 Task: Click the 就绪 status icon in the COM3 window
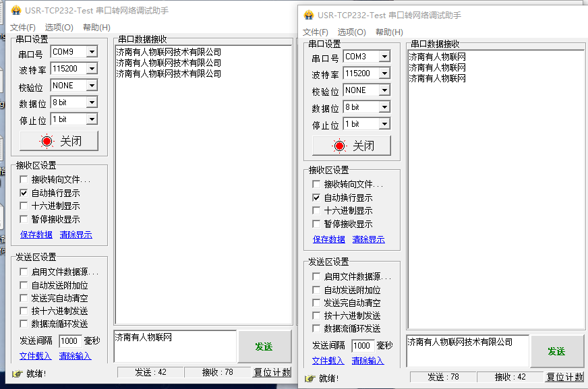coord(310,378)
